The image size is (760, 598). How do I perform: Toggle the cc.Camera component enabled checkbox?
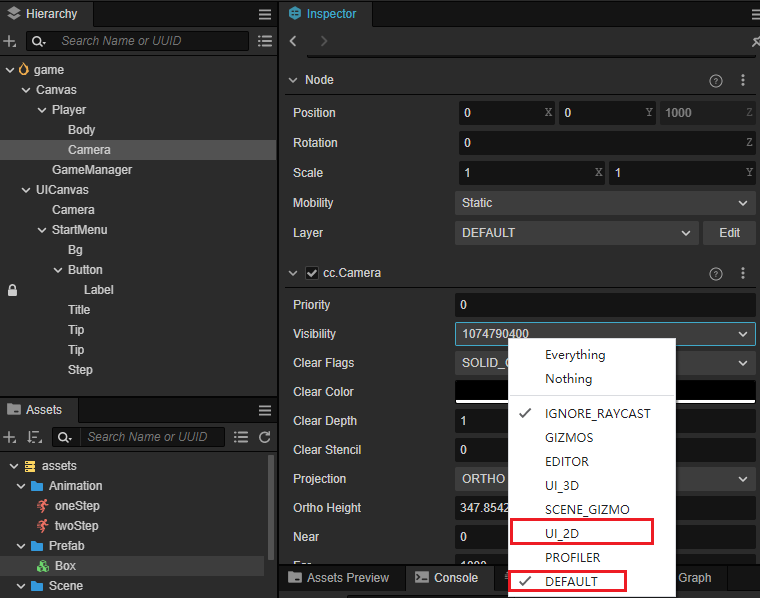[312, 273]
